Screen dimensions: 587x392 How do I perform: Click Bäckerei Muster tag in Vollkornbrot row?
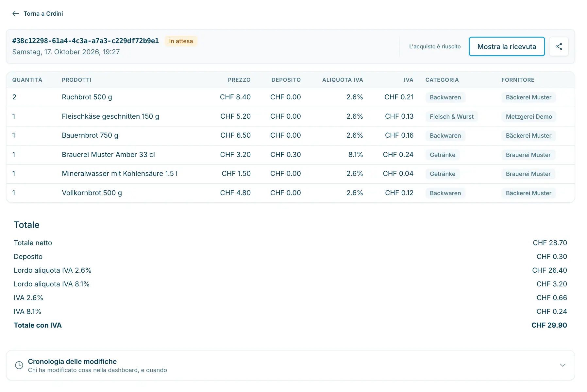[528, 193]
